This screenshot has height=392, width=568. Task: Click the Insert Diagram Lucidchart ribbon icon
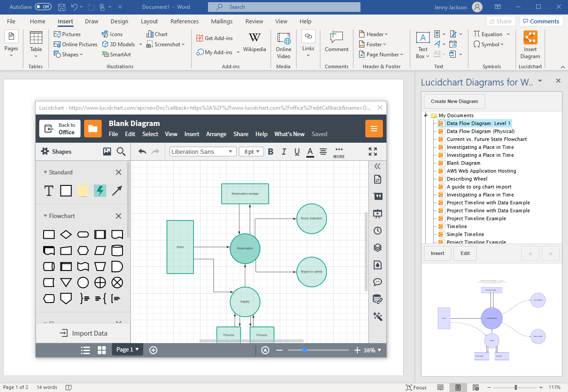tap(530, 43)
